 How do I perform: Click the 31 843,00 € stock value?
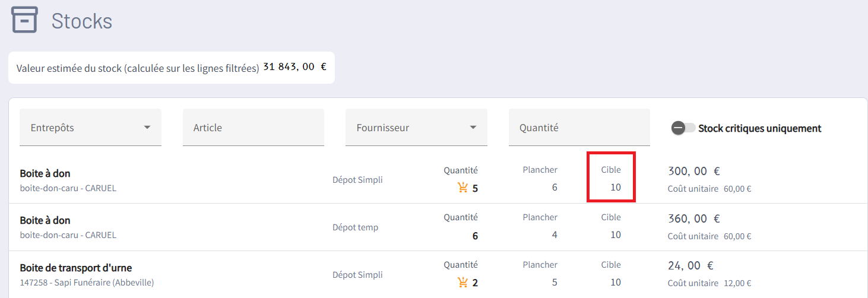[294, 67]
